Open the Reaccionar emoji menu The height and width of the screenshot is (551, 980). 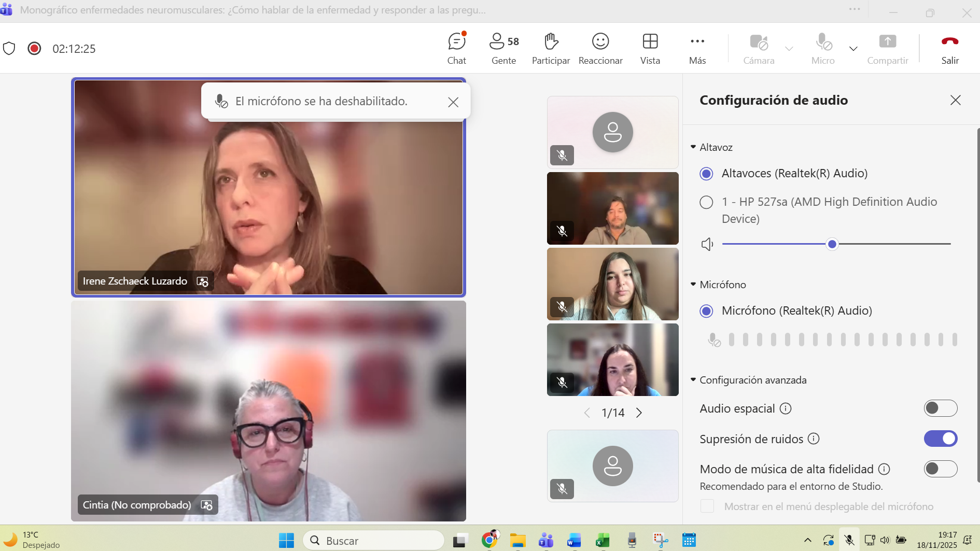[x=600, y=49]
